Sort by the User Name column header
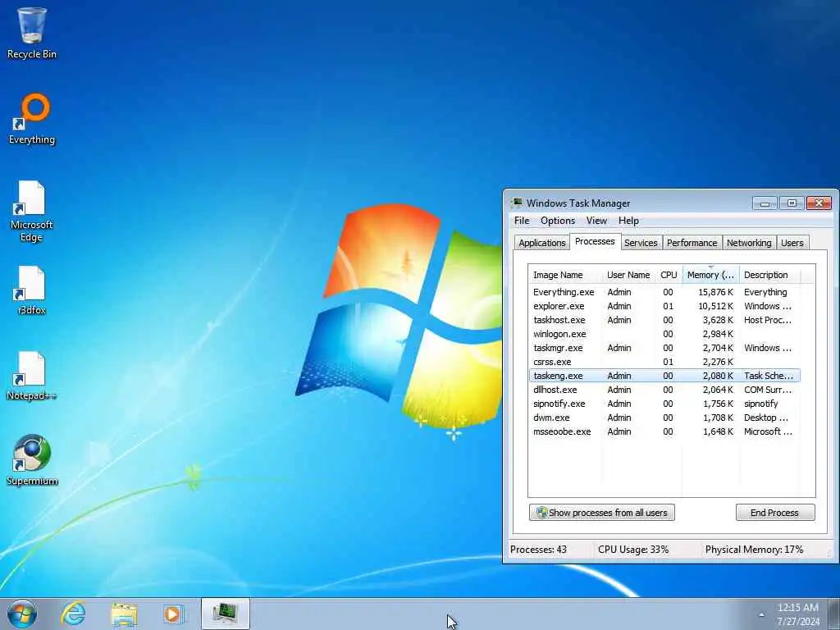The height and width of the screenshot is (630, 840). [628, 275]
